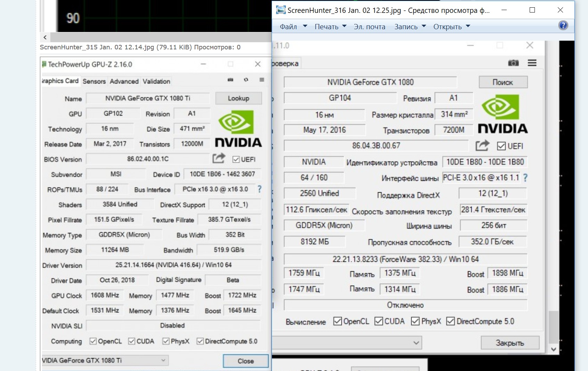The image size is (588, 371).
Task: Click the Закрыть button
Action: 510,343
